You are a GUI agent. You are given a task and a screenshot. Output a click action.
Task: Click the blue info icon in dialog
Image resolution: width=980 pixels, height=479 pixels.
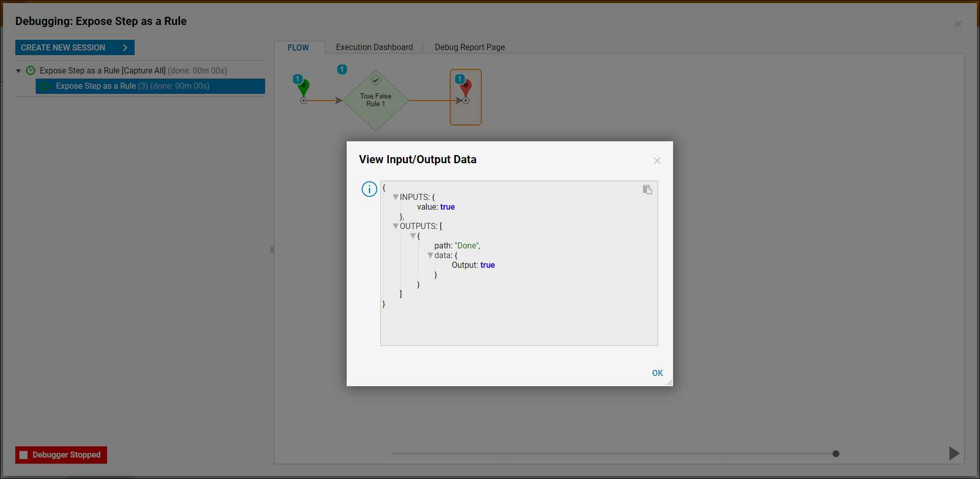(369, 189)
